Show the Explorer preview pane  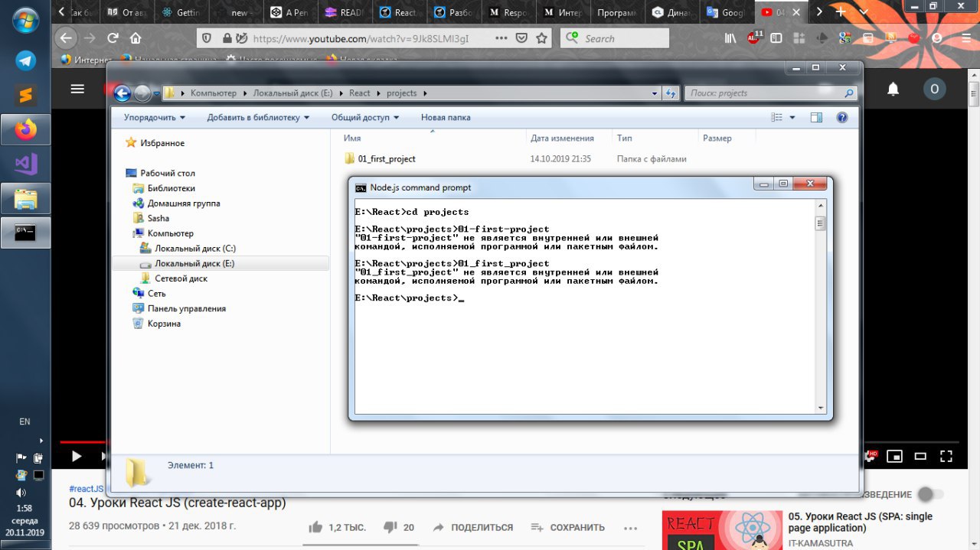coord(816,118)
